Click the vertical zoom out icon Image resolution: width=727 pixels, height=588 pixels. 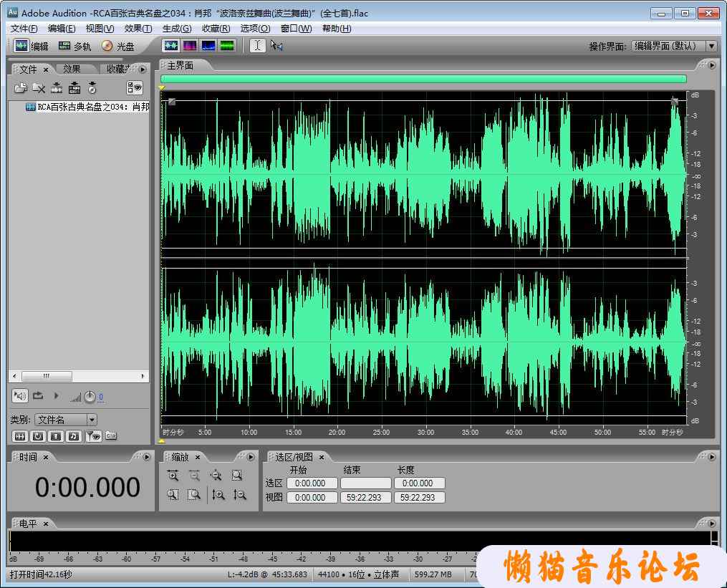[240, 495]
